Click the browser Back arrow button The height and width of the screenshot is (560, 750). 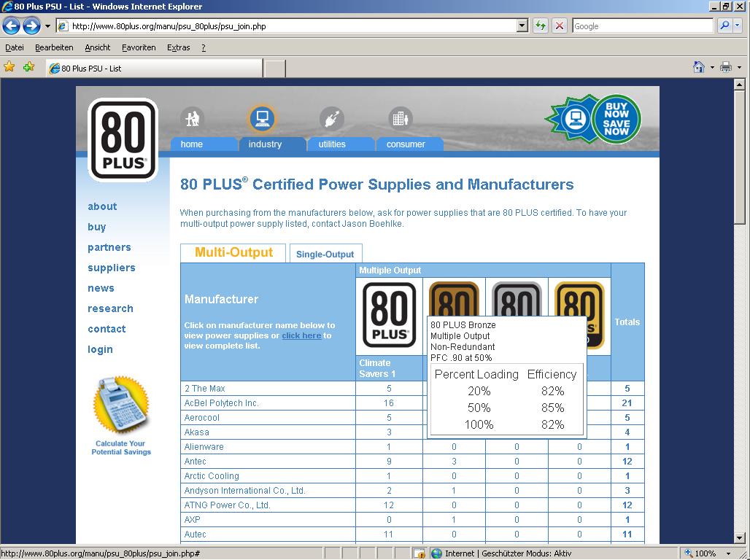[12, 26]
